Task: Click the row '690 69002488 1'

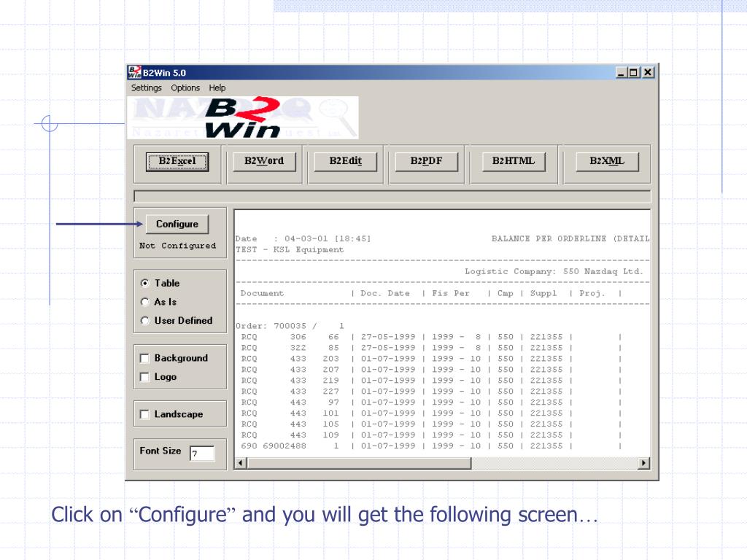Action: pyautogui.click(x=430, y=446)
